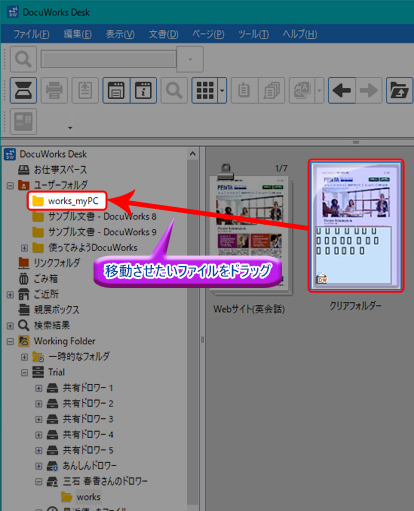
Task: Click the folder tree scroll-up arrow
Action: click(193, 154)
